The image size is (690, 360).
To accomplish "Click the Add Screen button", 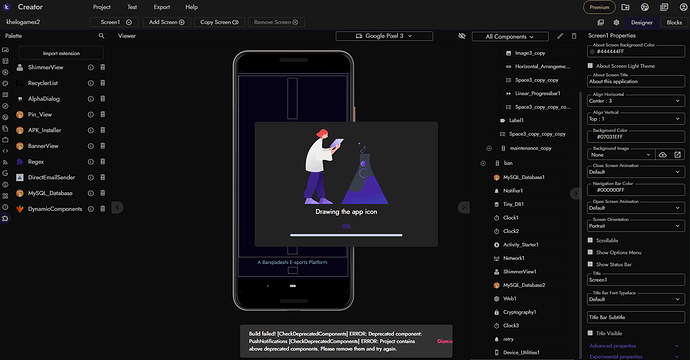I will (167, 22).
